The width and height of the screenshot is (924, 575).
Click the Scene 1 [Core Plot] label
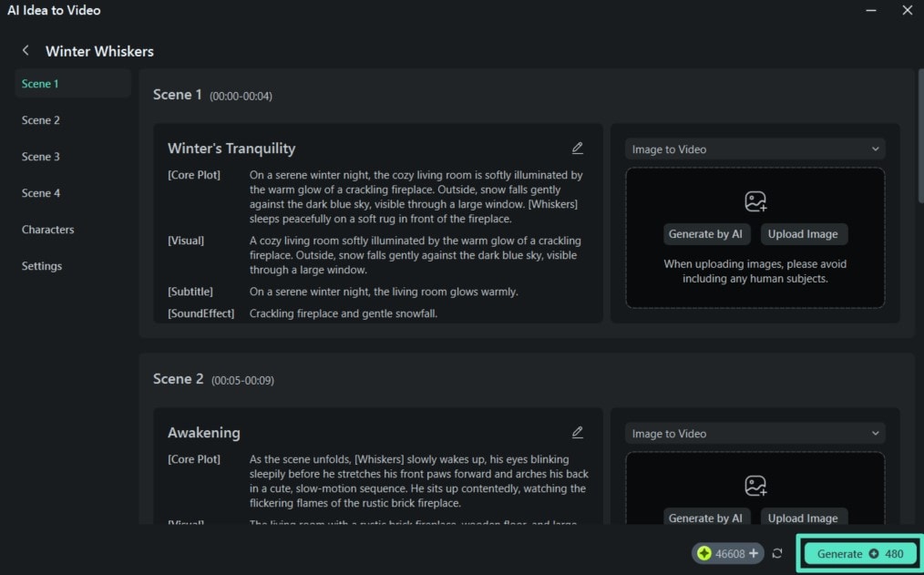pyautogui.click(x=194, y=175)
